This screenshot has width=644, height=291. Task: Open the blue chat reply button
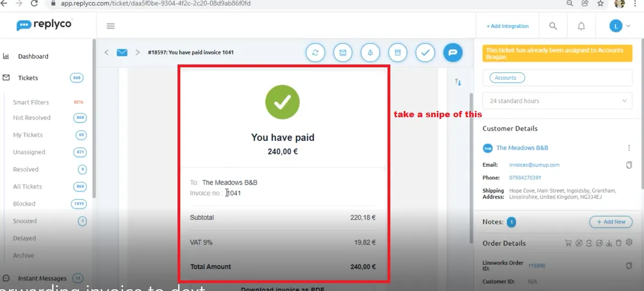452,53
